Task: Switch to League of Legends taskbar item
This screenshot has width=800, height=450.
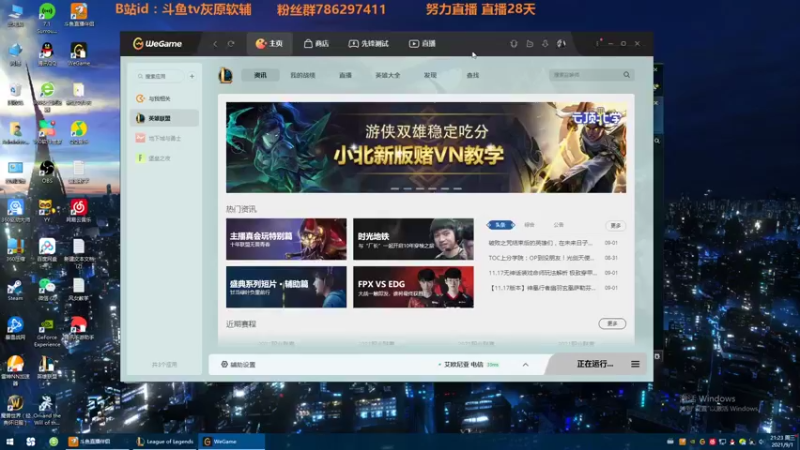Action: pyautogui.click(x=165, y=442)
